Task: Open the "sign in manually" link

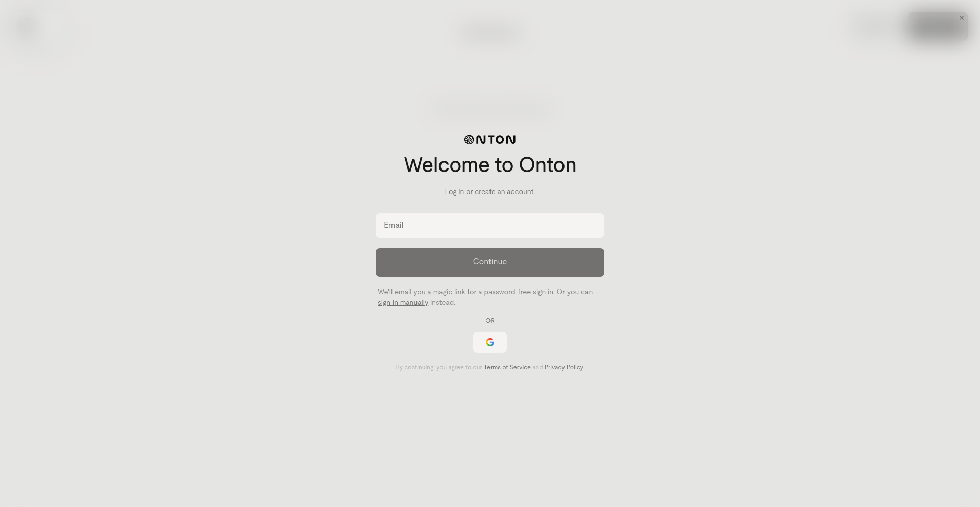Action: pyautogui.click(x=403, y=303)
